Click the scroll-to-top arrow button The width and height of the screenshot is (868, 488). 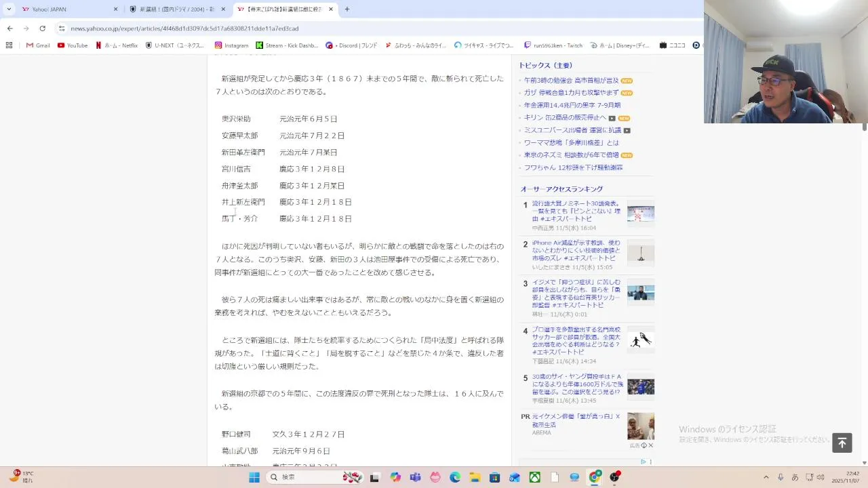pyautogui.click(x=842, y=443)
